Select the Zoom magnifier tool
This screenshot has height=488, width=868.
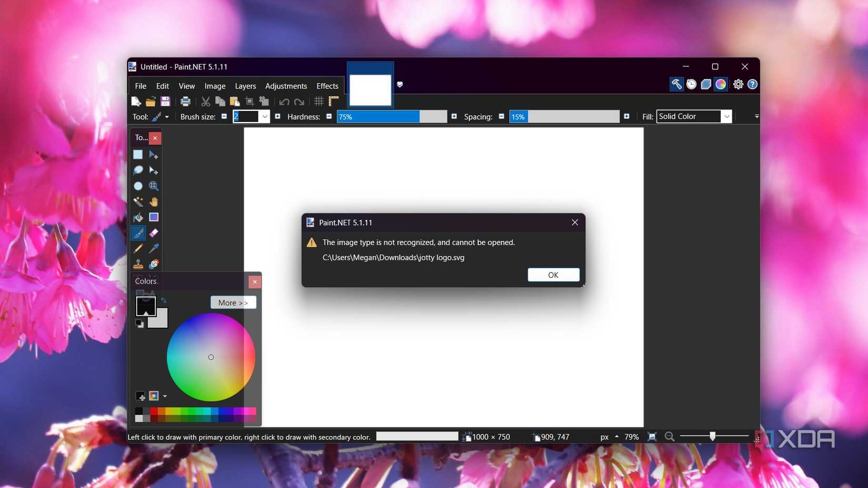click(x=154, y=186)
